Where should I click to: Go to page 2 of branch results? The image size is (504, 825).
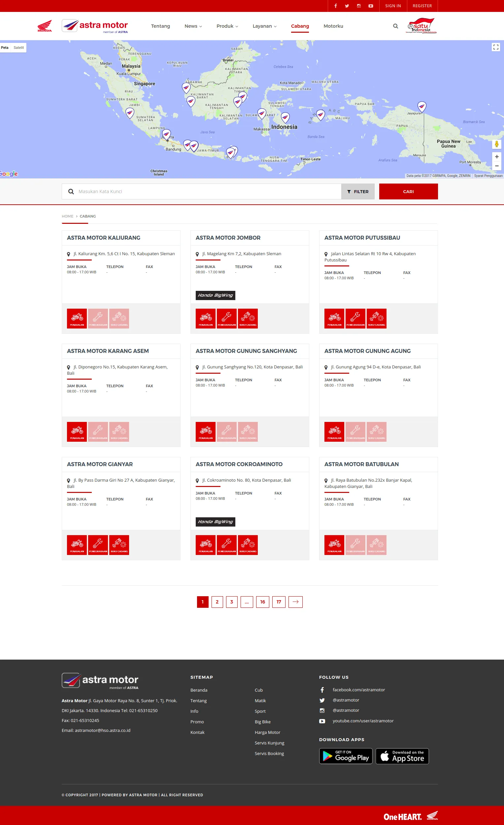tap(217, 602)
